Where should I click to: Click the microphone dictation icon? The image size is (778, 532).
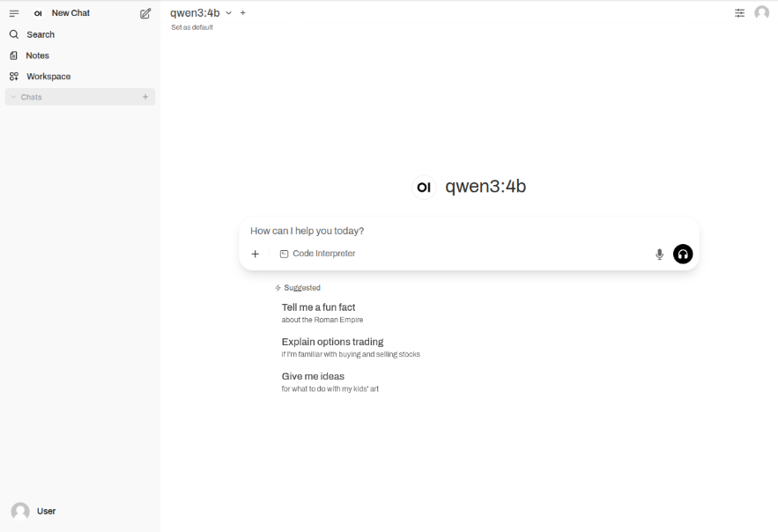point(659,255)
